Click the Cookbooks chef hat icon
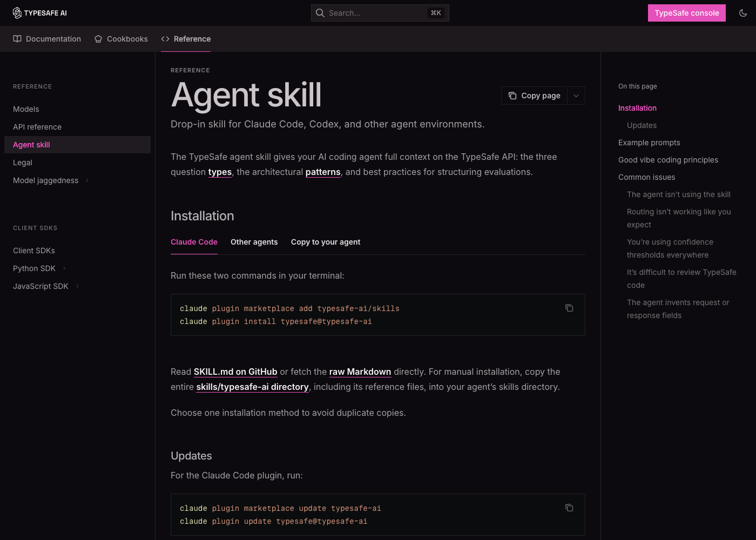The width and height of the screenshot is (756, 540). 98,39
